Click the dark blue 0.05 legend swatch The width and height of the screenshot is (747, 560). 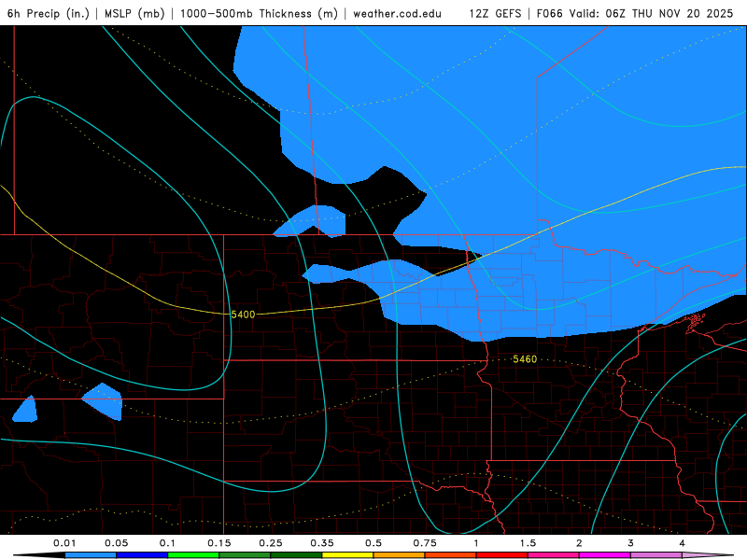coord(142,555)
